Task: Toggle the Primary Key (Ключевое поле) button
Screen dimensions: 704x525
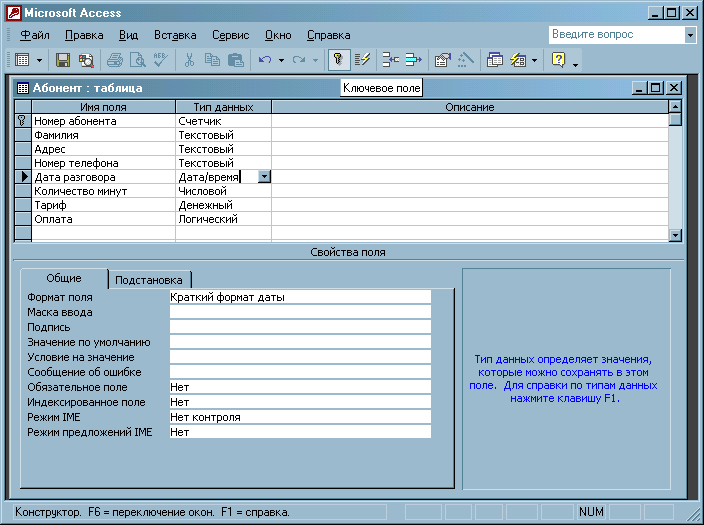Action: tap(339, 60)
